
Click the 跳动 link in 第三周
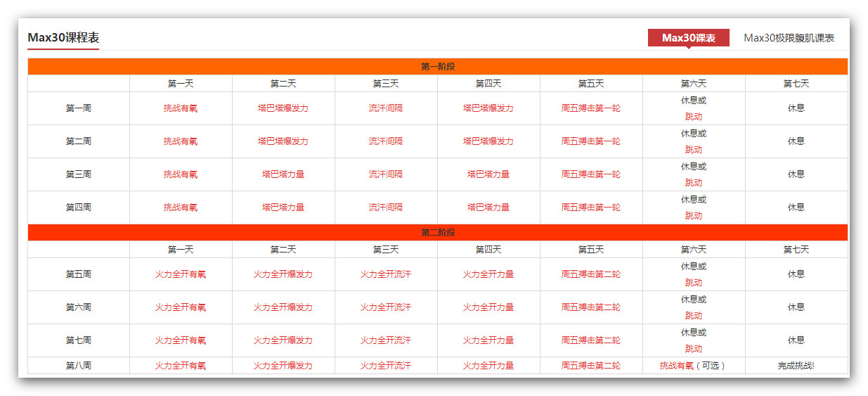click(x=694, y=183)
